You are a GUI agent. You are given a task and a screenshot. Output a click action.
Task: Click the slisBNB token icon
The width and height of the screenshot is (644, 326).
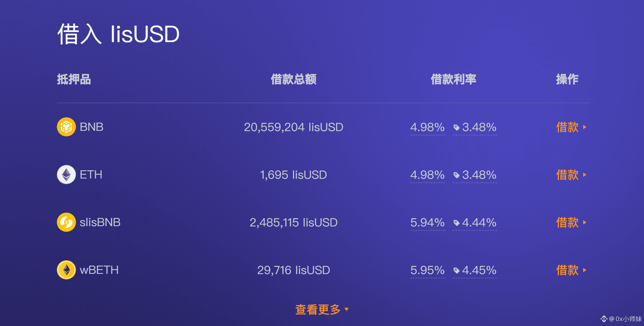pos(66,222)
